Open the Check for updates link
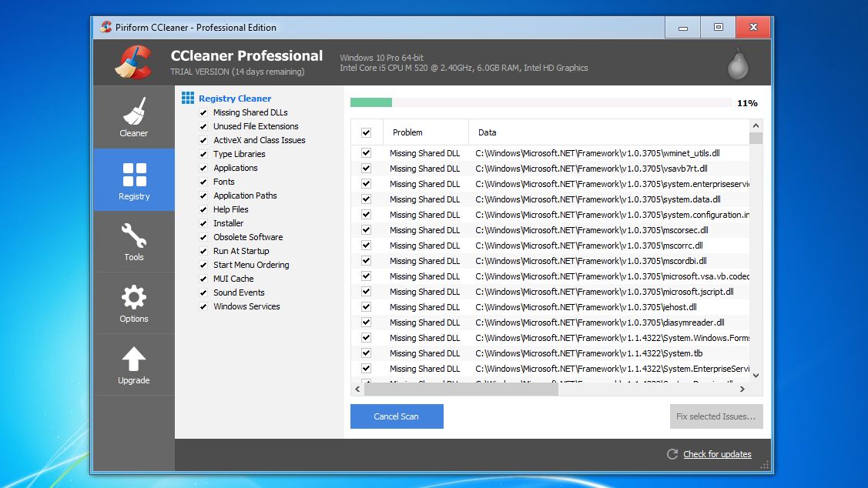Screen dimensions: 868x488 (x=716, y=454)
